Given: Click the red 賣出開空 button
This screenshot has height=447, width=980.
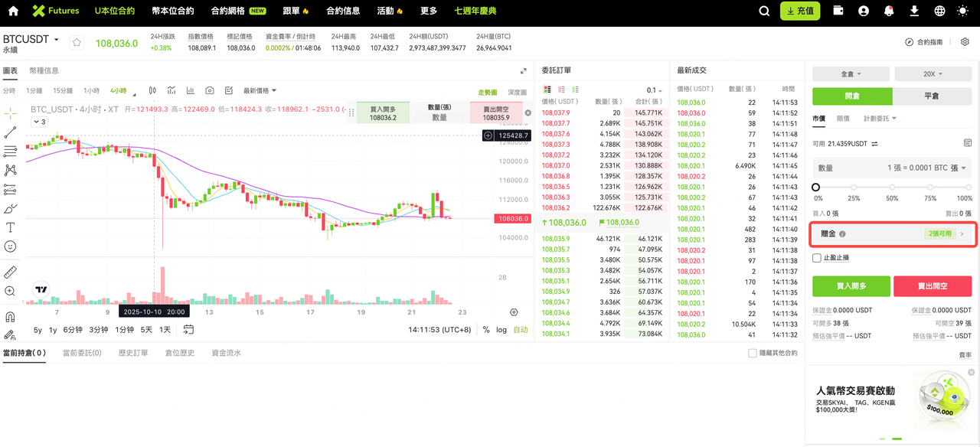Looking at the screenshot, I should click(933, 286).
